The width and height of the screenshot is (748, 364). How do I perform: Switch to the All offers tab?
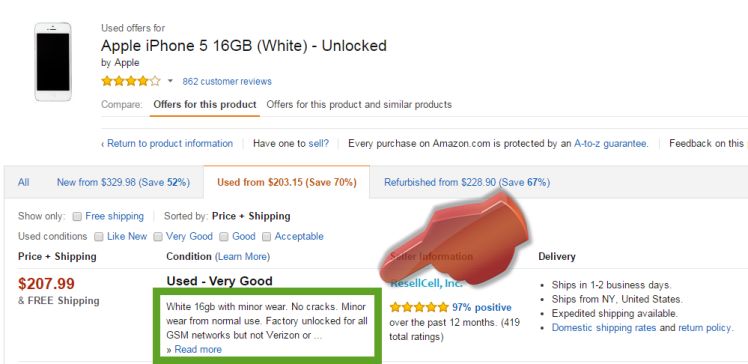click(23, 182)
